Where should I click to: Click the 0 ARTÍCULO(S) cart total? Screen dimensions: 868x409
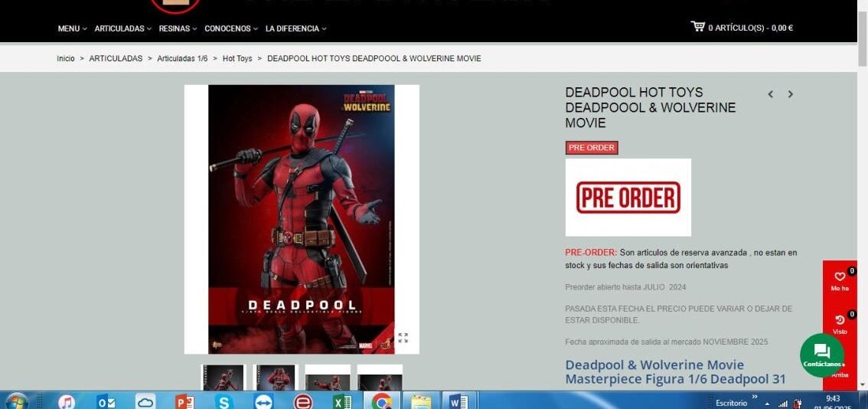[x=751, y=28]
